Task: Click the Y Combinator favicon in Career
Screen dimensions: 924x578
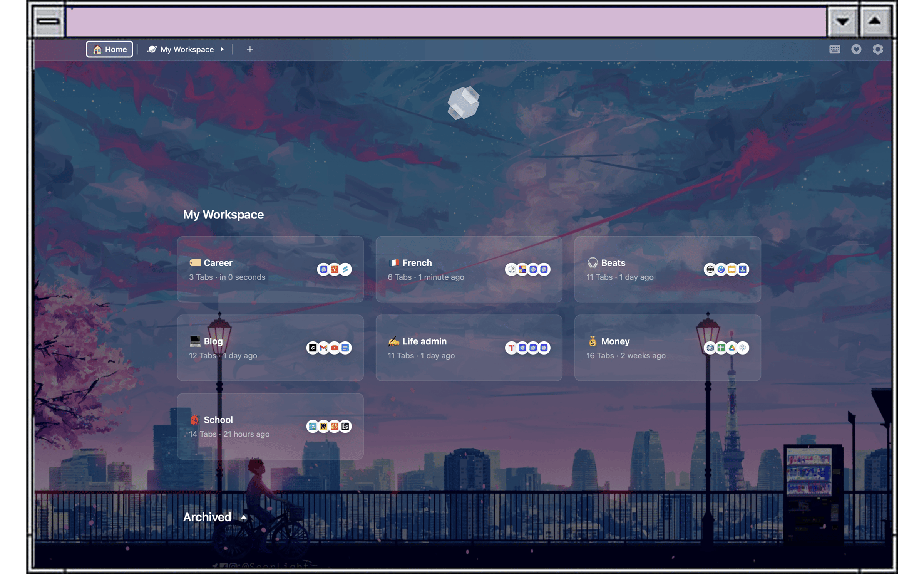Action: pos(334,269)
